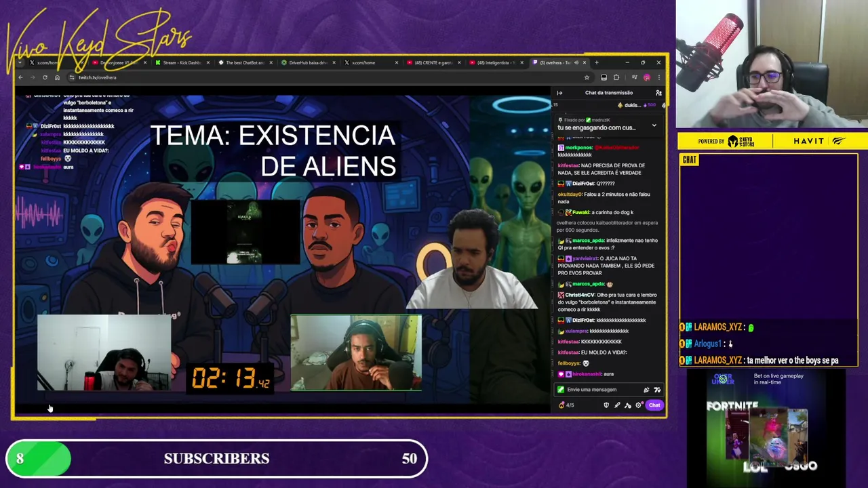Go back with browser back arrow
Screen dimensions: 868x488
coord(20,78)
